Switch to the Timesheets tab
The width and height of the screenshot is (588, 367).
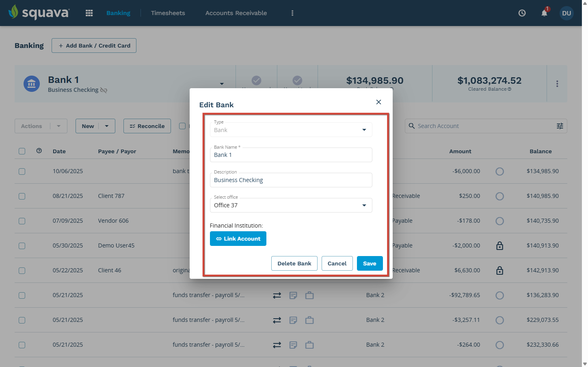[x=168, y=13]
